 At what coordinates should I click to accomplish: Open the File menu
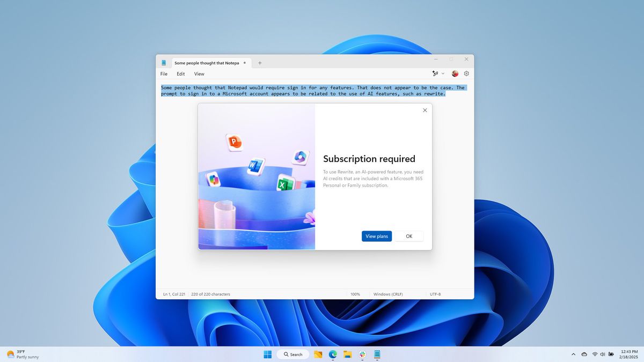click(164, 73)
